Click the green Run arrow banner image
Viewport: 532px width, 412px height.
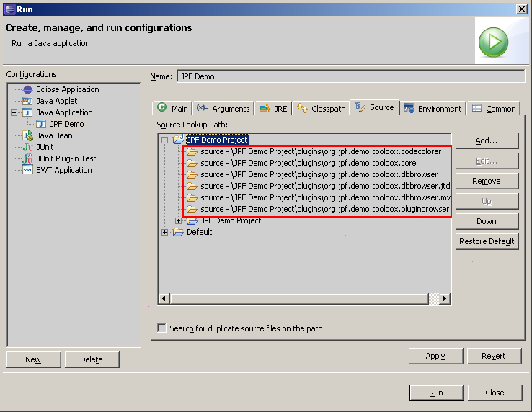493,42
